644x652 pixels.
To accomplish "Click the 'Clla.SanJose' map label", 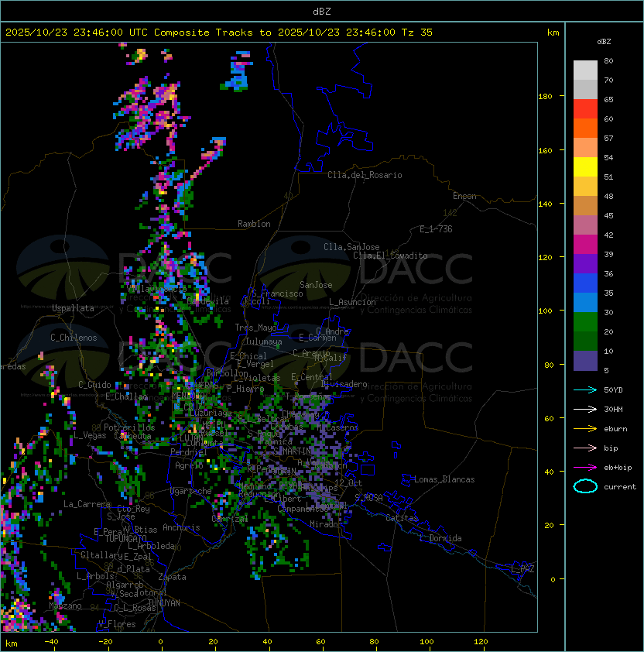I will (x=351, y=247).
